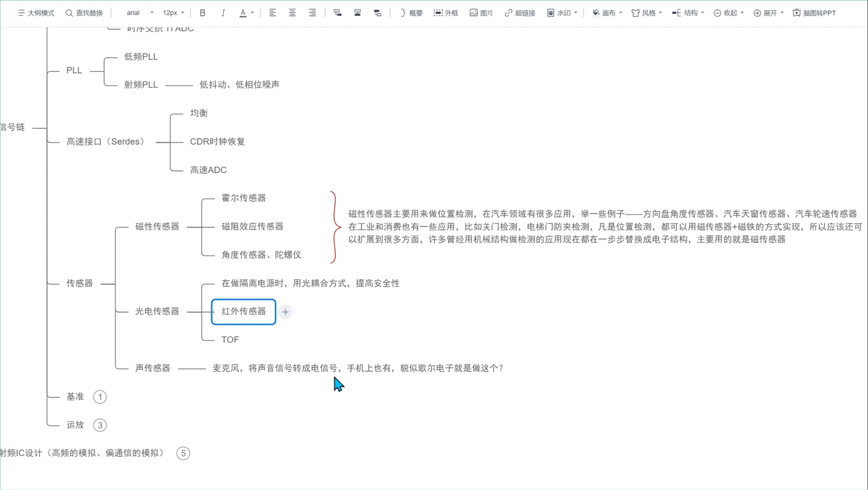Add a summary (概要)

pyautogui.click(x=411, y=13)
